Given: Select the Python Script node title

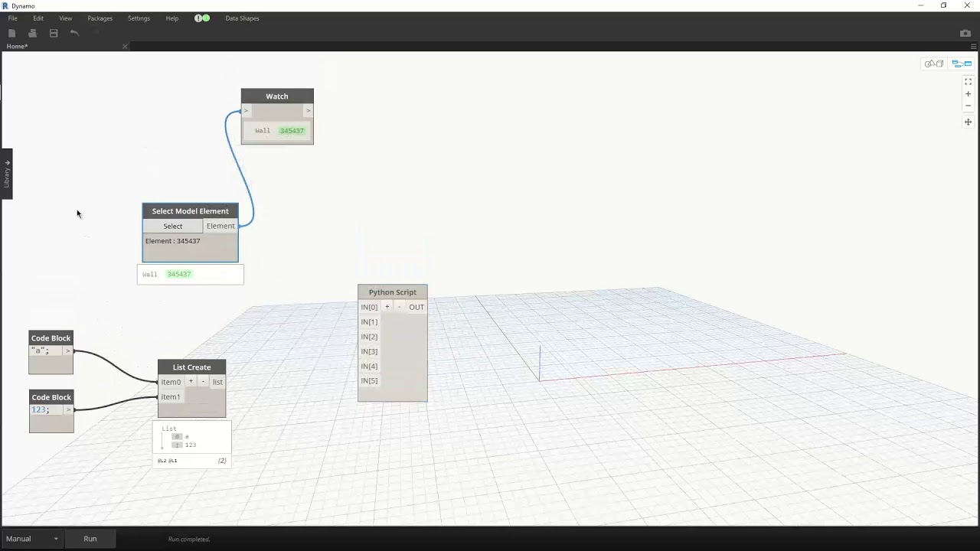Looking at the screenshot, I should [x=393, y=292].
